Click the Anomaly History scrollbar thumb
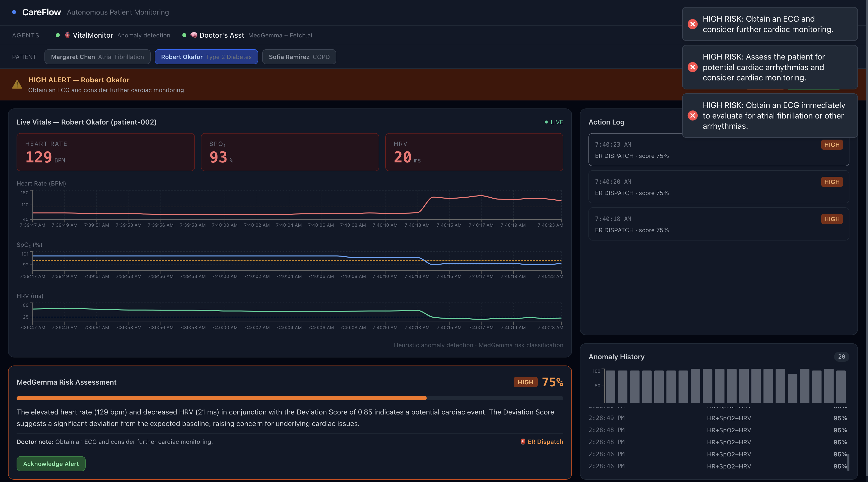Screen dimensions: 868x482 tap(848, 462)
